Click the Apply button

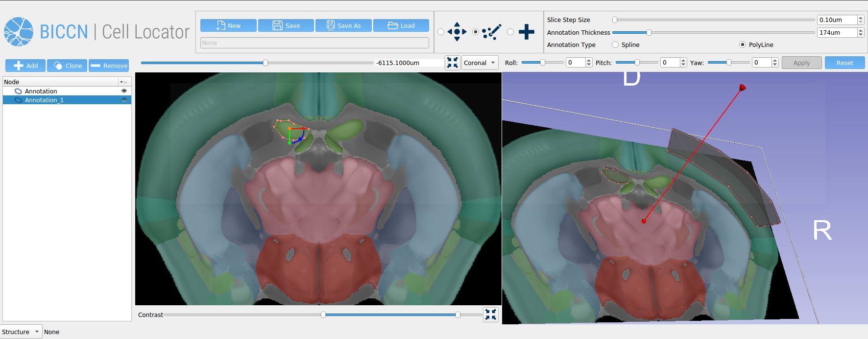801,63
